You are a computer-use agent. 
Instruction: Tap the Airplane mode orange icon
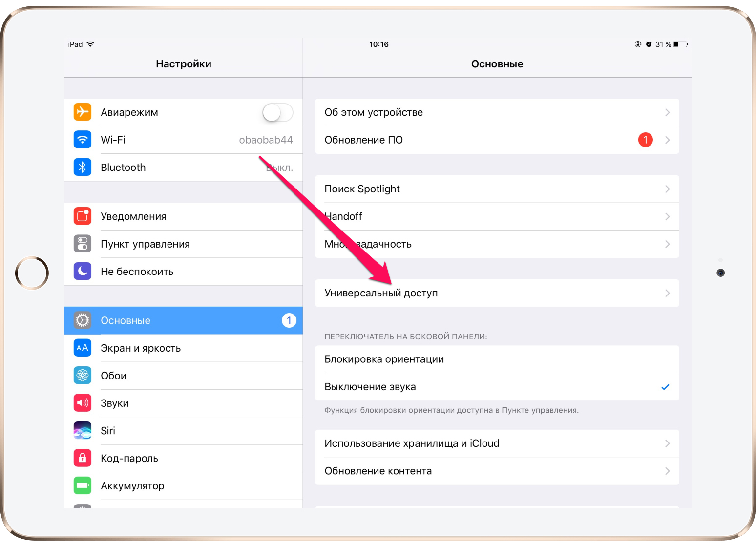click(83, 112)
